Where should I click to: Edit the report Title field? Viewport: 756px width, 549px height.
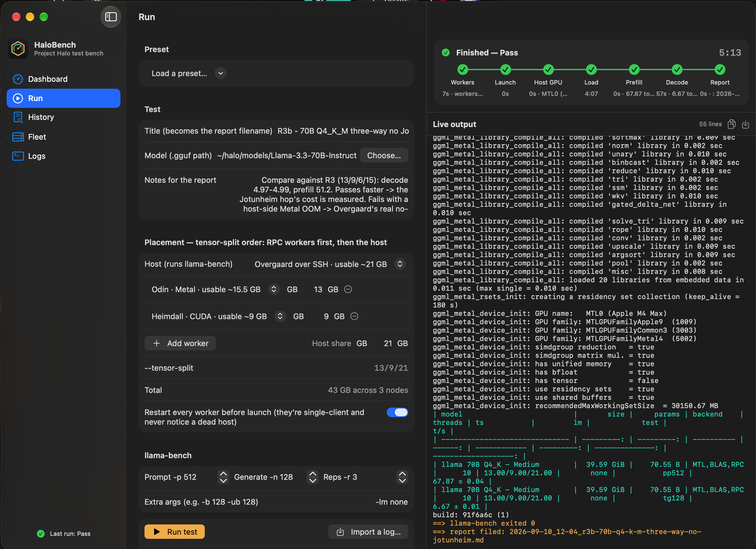click(x=343, y=131)
